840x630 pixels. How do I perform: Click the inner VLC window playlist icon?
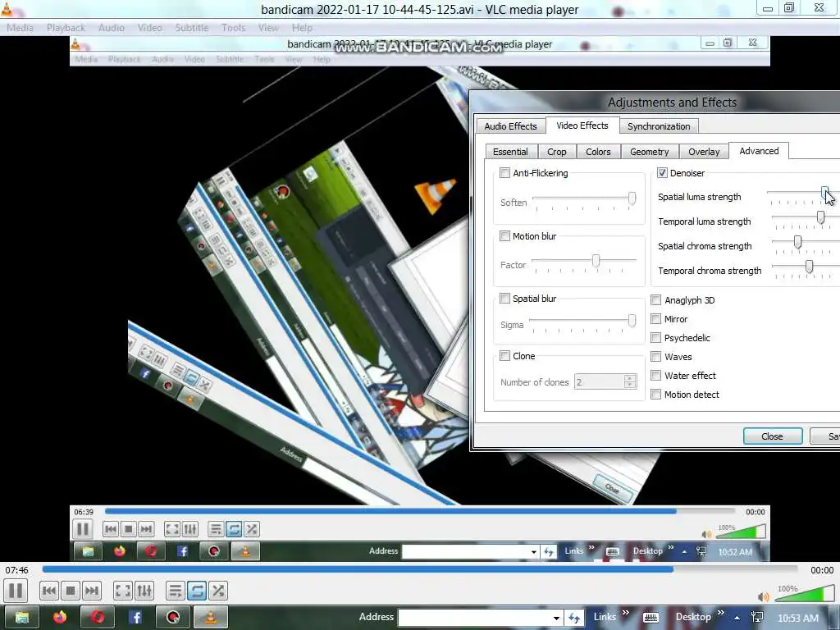click(x=216, y=529)
